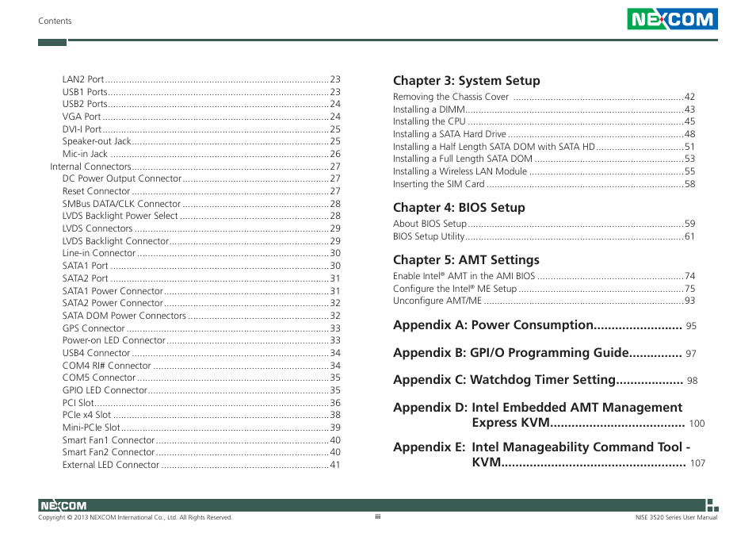756x533 pixels.
Task: Open SATA2 Power Connector entry
Action: (x=201, y=303)
